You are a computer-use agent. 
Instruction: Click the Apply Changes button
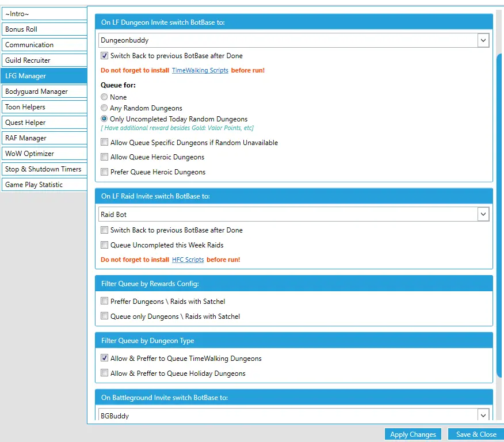tap(413, 435)
